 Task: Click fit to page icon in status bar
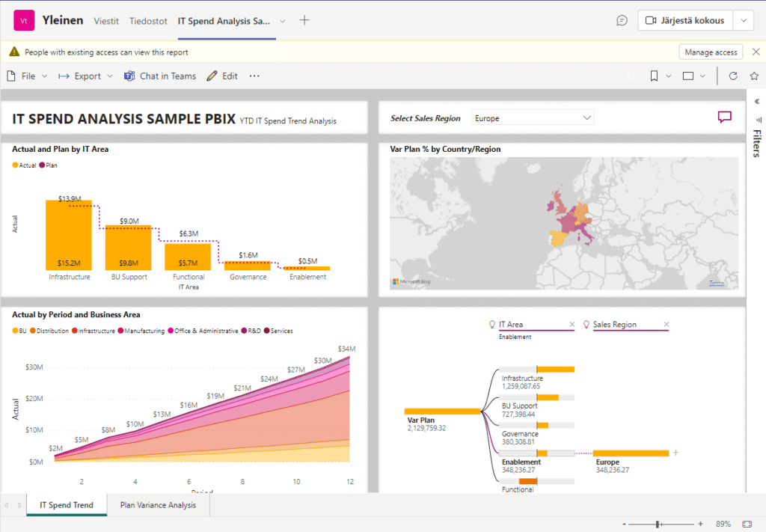point(747,524)
